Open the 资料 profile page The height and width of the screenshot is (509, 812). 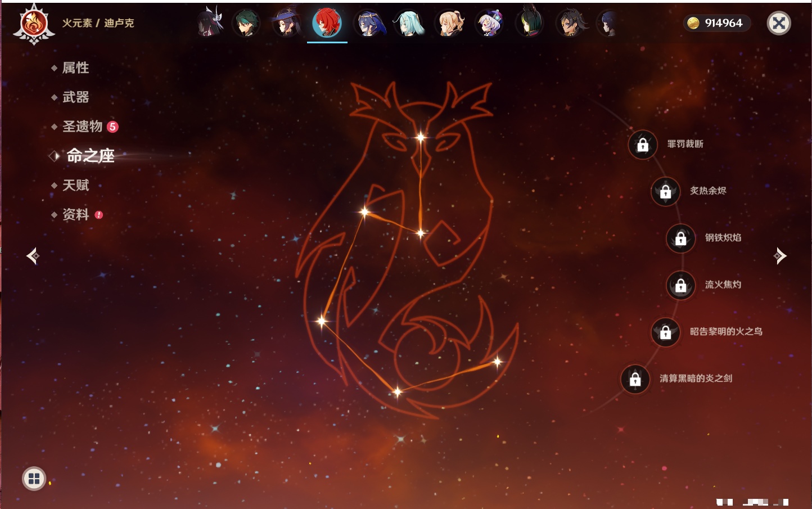[x=75, y=214]
